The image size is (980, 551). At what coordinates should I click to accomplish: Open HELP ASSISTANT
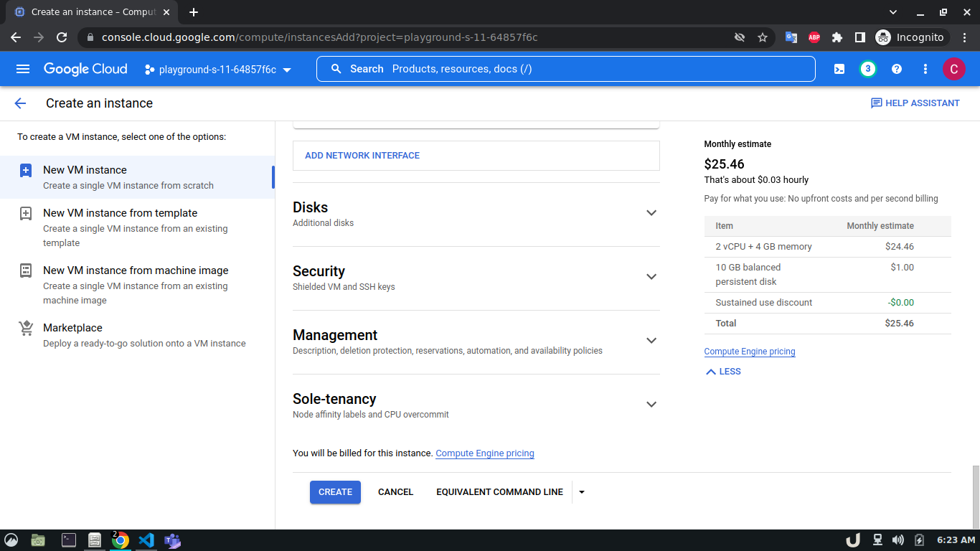915,103
